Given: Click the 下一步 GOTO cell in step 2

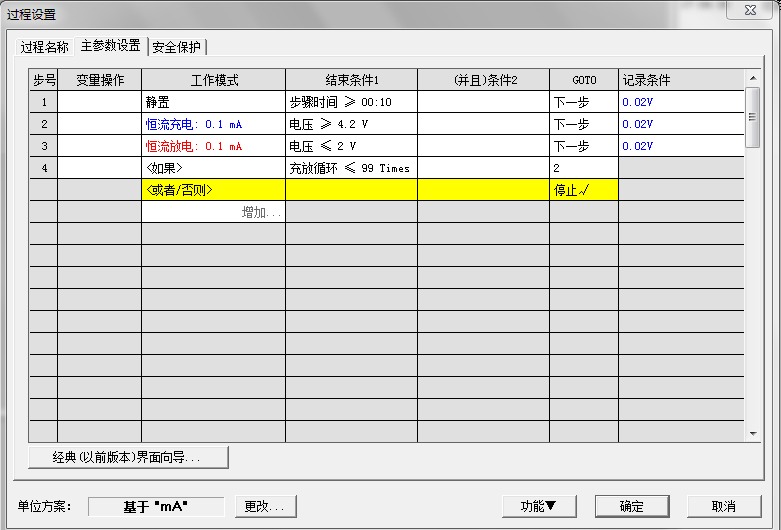Looking at the screenshot, I should click(584, 124).
